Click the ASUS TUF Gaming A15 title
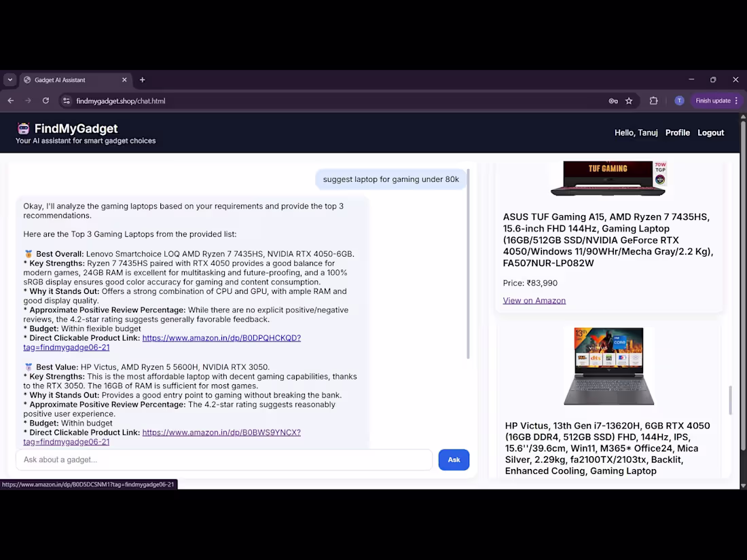 (608, 240)
